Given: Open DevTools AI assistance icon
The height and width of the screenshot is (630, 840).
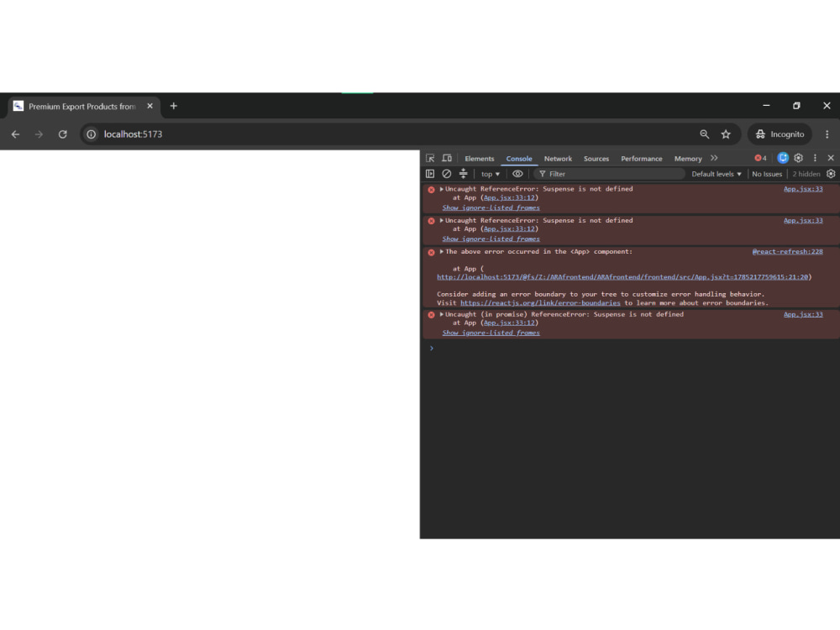Looking at the screenshot, I should pos(783,158).
